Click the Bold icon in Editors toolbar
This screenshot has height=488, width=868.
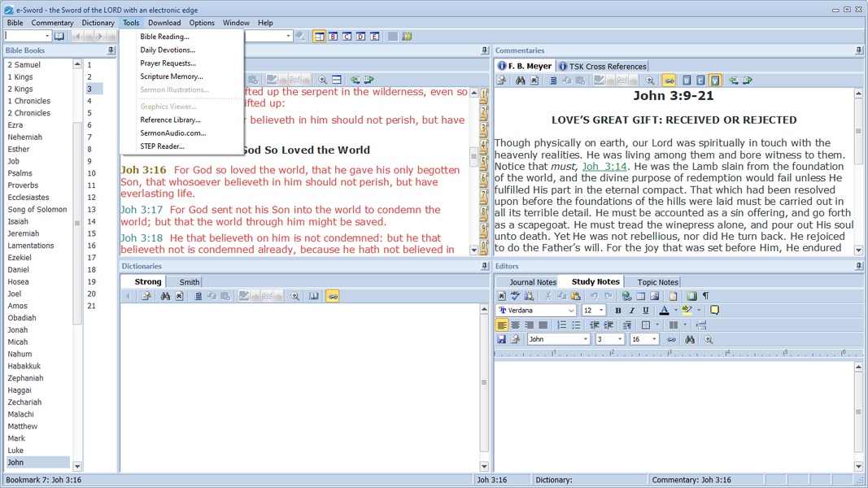tap(618, 311)
